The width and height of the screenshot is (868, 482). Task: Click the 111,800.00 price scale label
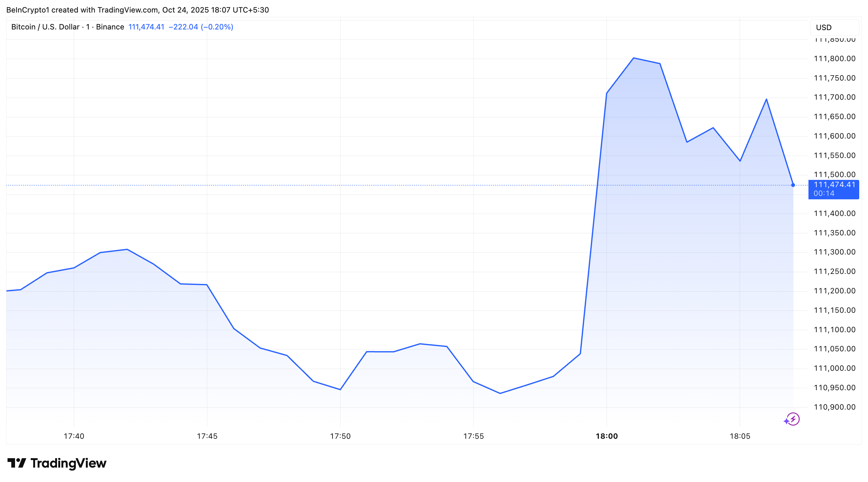[x=834, y=59]
